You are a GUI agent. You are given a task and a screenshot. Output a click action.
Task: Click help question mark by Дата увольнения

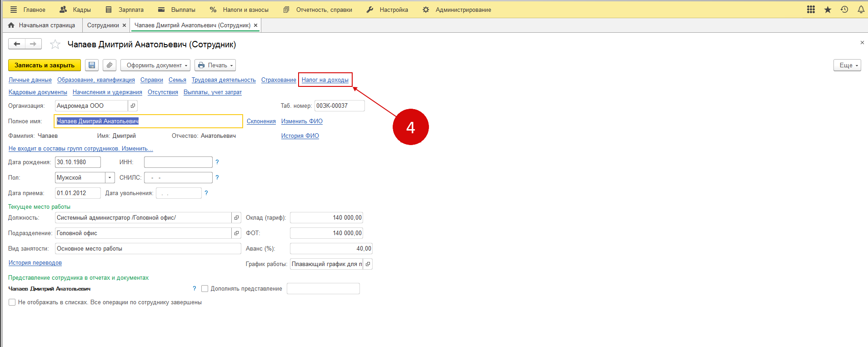(x=206, y=193)
